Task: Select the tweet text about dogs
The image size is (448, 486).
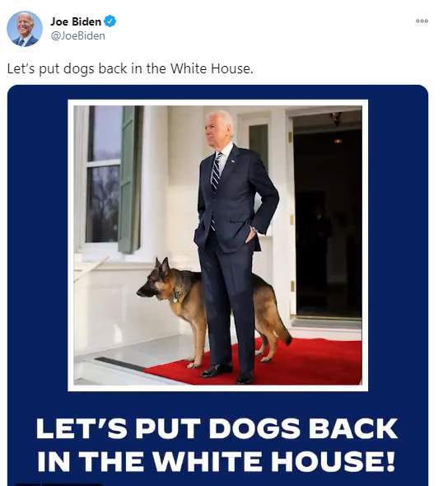Action: coord(130,68)
